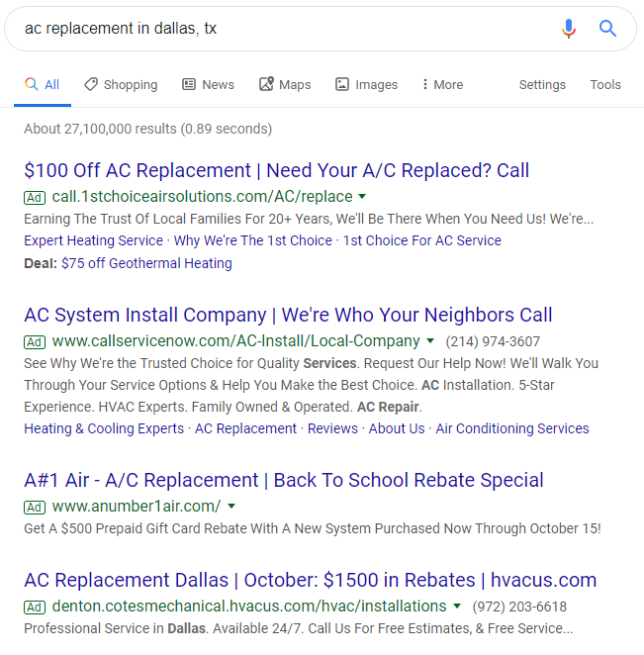Click the "Air Conditioning Services" sitelink
The image size is (644, 655).
click(512, 428)
